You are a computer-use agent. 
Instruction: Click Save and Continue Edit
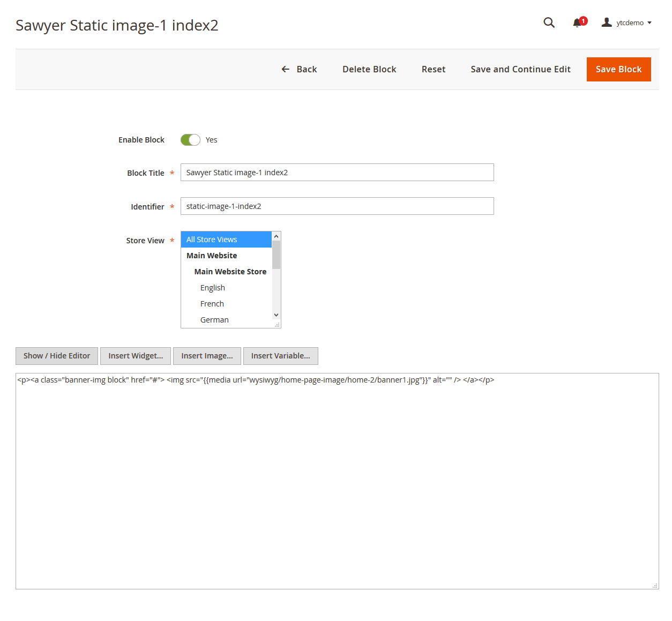point(520,69)
